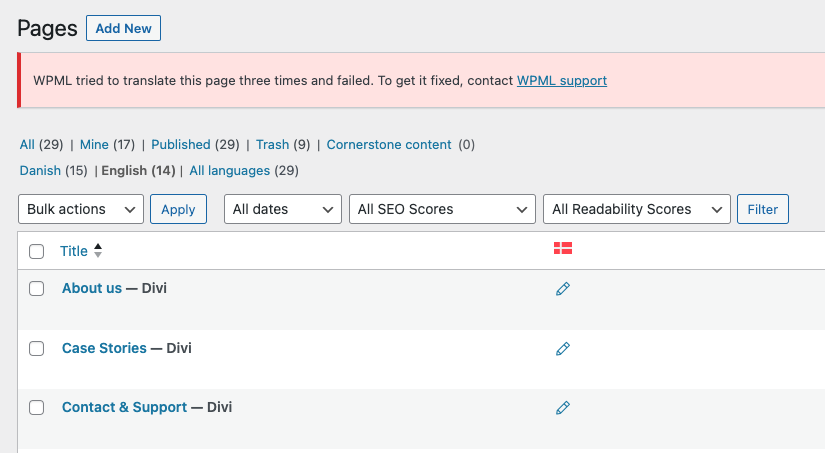Open the Bulk actions dropdown
Viewport: 825px width, 453px height.
pos(81,209)
